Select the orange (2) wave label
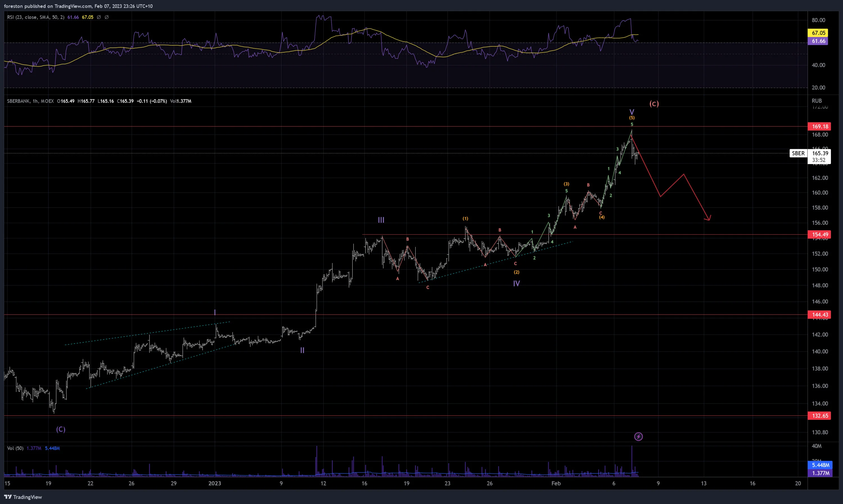 (516, 272)
